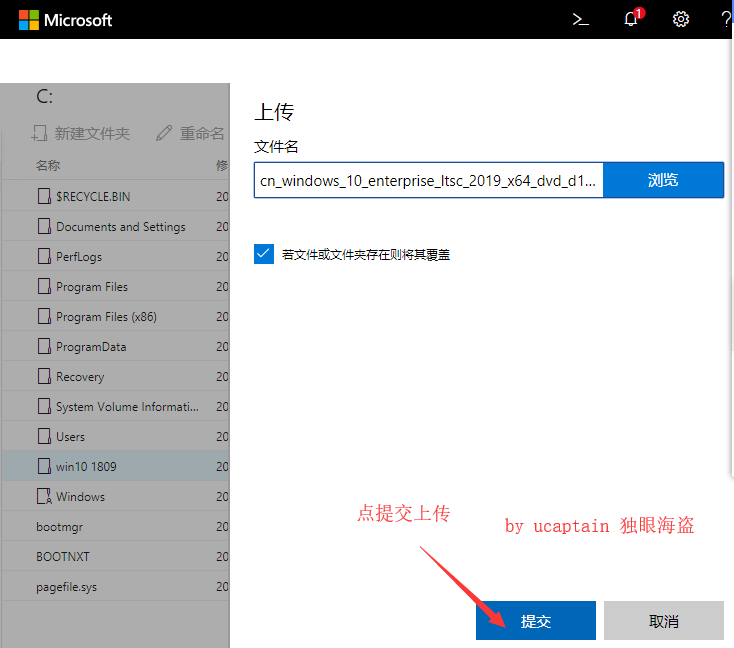
Task: Click the 取消 cancel button
Action: (x=664, y=620)
